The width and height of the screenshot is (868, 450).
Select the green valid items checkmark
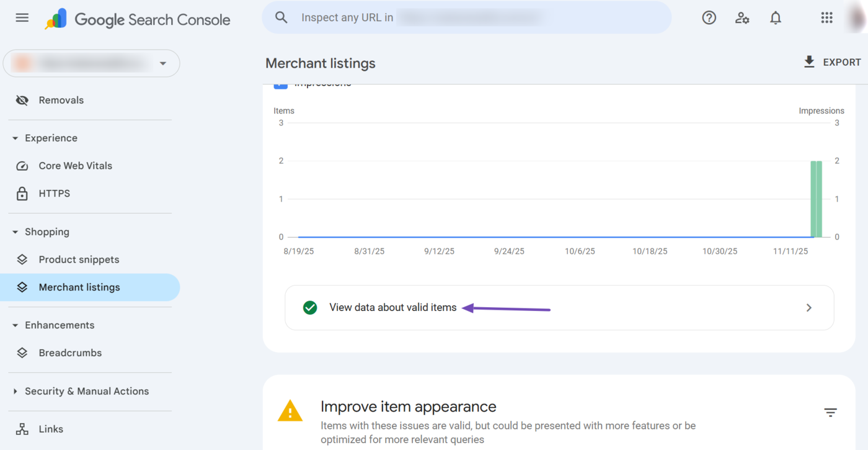310,307
